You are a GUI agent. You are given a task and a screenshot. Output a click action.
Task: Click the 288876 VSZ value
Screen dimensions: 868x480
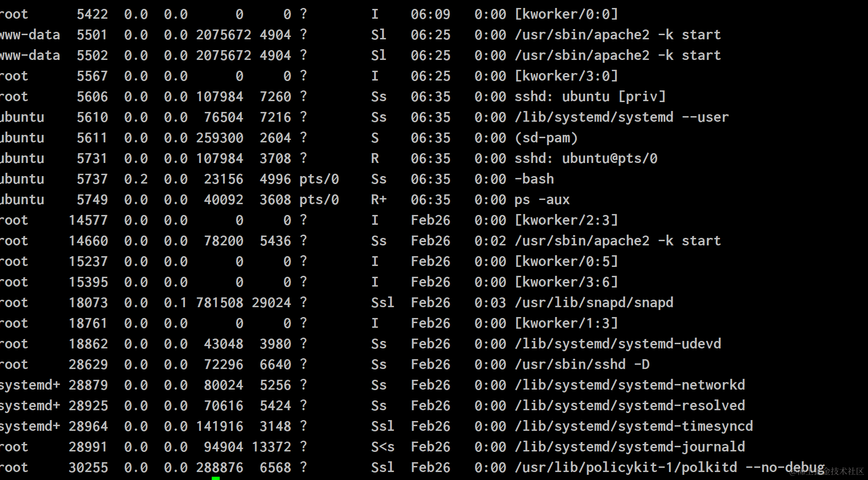[x=220, y=467]
